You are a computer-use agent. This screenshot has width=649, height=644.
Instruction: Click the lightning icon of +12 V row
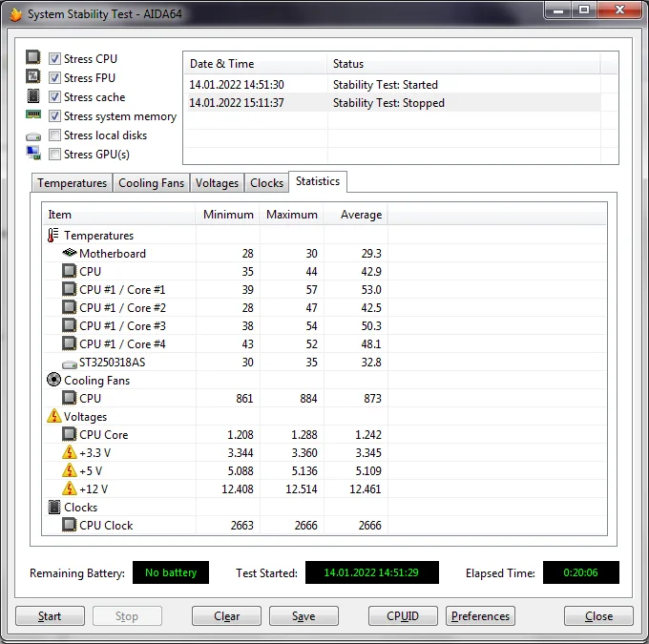coord(69,488)
